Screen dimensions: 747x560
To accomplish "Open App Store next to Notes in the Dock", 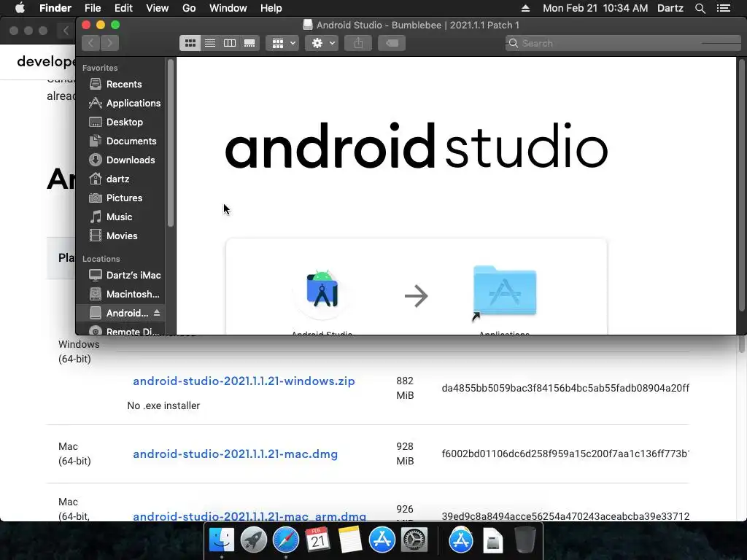I will 382,540.
